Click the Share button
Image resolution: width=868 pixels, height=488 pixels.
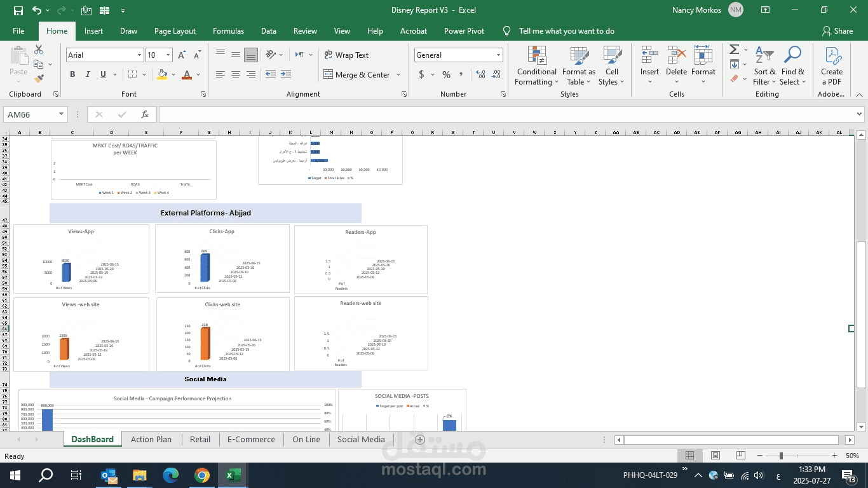point(837,31)
